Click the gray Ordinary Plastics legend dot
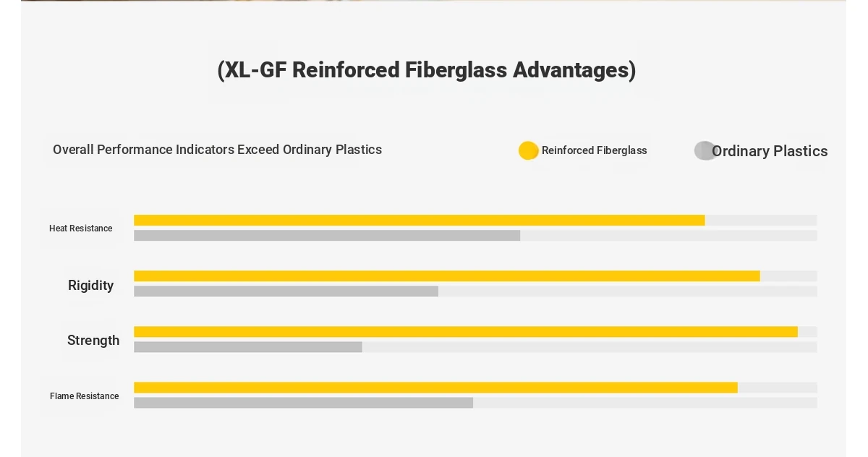 pos(705,150)
